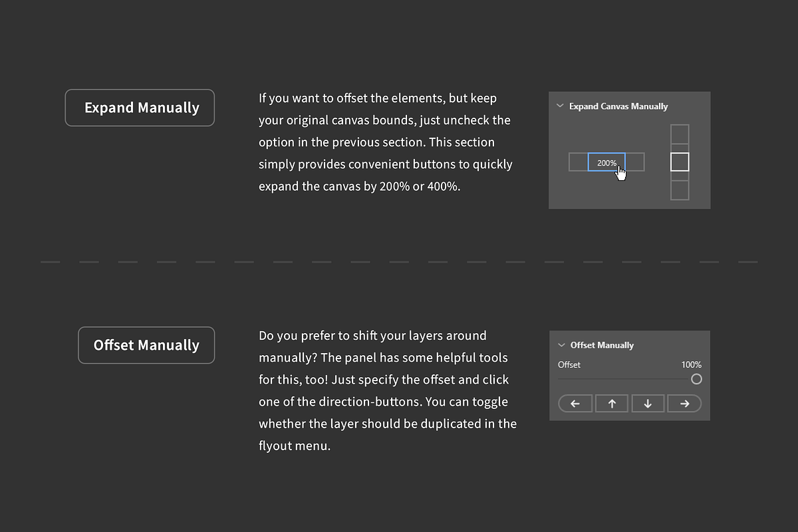Image resolution: width=798 pixels, height=532 pixels.
Task: Click the left box of horizontal expand strip
Action: point(579,162)
